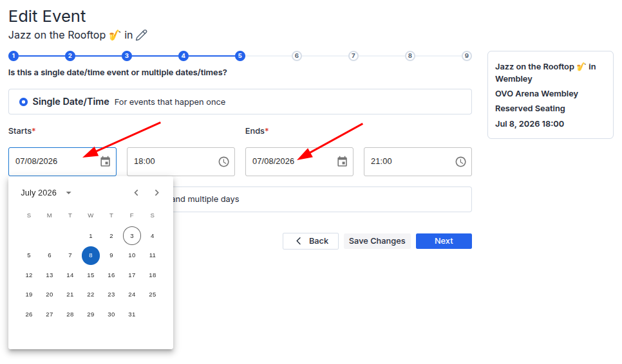Pick July 16 in the calendar

(x=111, y=275)
